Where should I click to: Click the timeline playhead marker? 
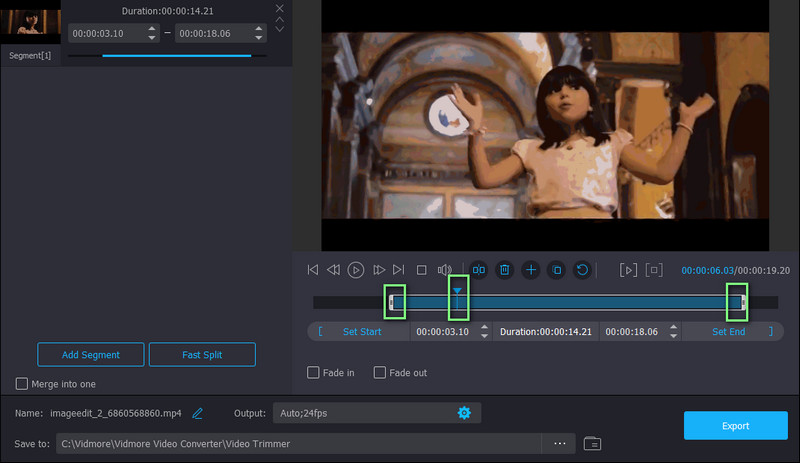pos(457,292)
